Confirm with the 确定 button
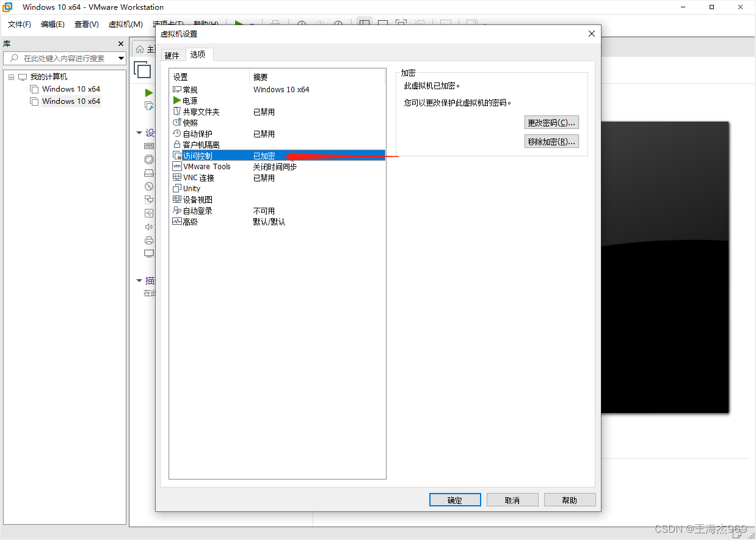This screenshot has height=540, width=756. click(x=455, y=500)
